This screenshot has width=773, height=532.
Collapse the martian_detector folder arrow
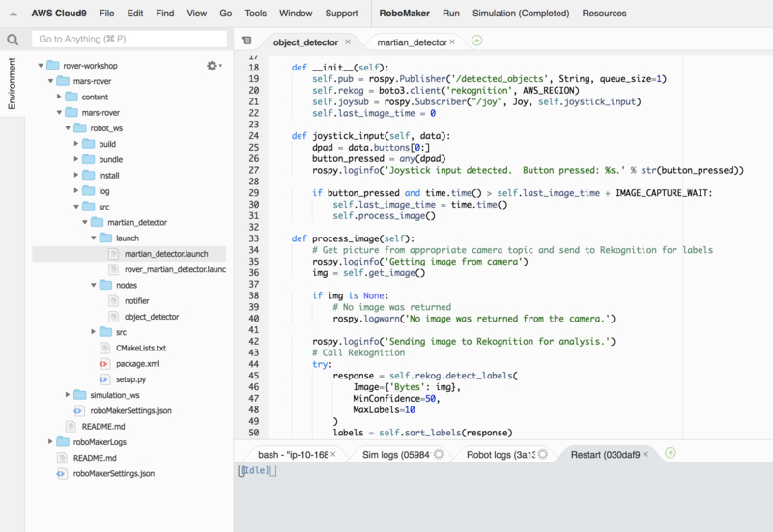(x=85, y=223)
